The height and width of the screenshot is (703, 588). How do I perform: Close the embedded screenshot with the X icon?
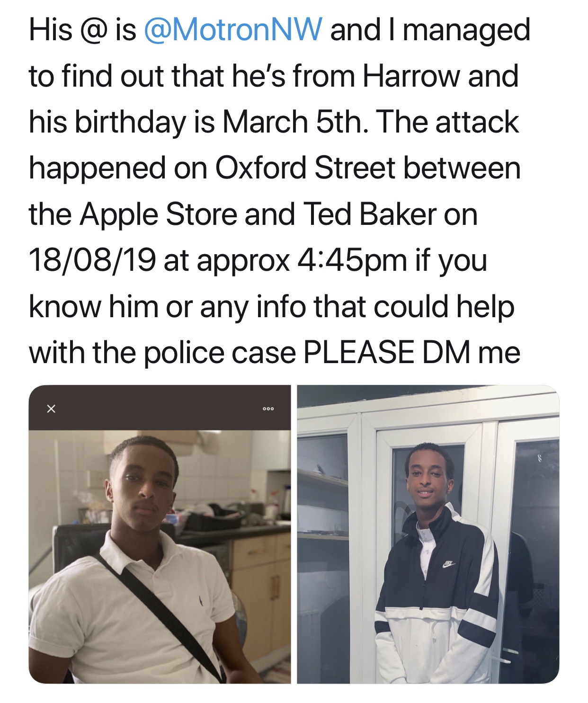coord(51,409)
